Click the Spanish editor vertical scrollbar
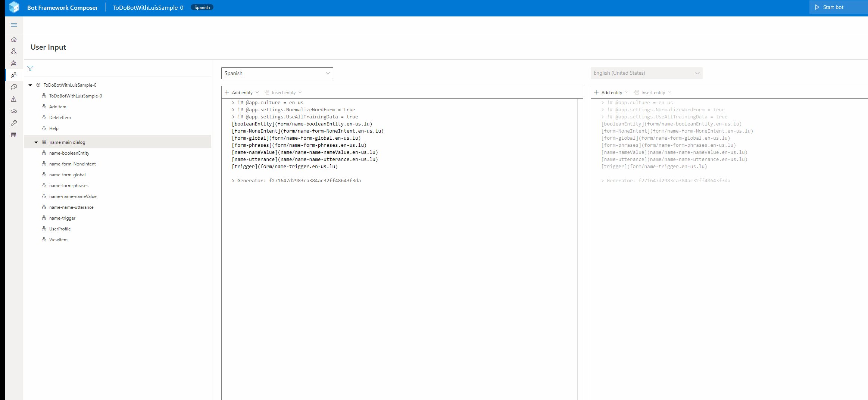 580,249
